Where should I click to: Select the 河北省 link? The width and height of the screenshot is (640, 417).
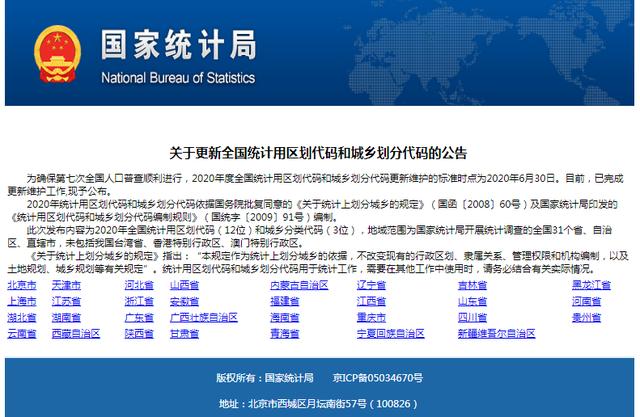[x=139, y=285]
